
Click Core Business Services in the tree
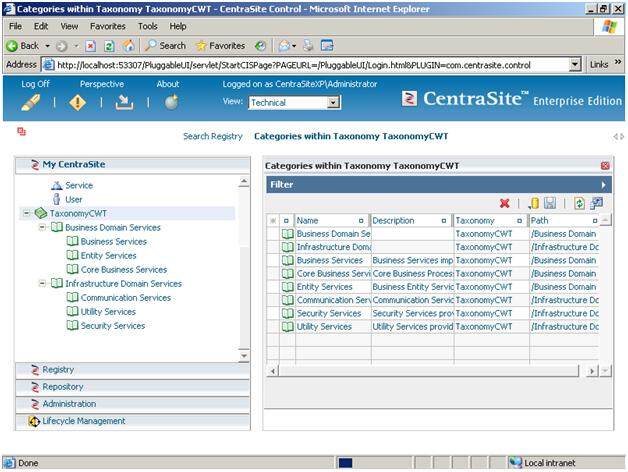[x=124, y=270]
